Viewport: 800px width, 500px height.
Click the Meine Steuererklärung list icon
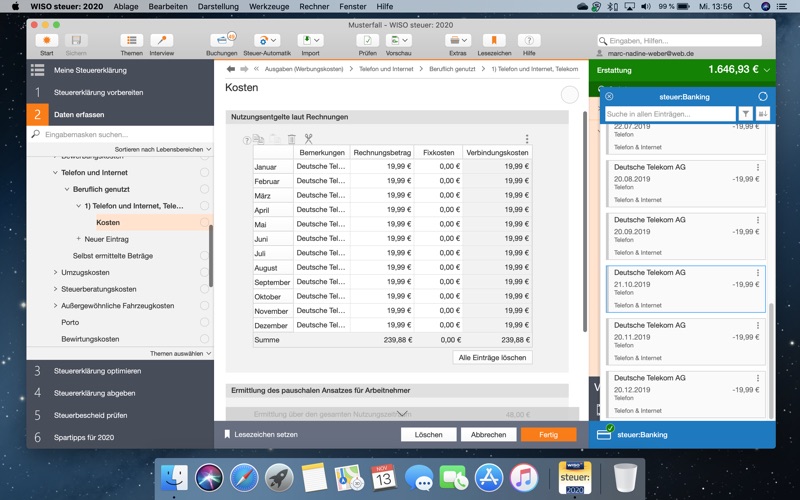(38, 70)
